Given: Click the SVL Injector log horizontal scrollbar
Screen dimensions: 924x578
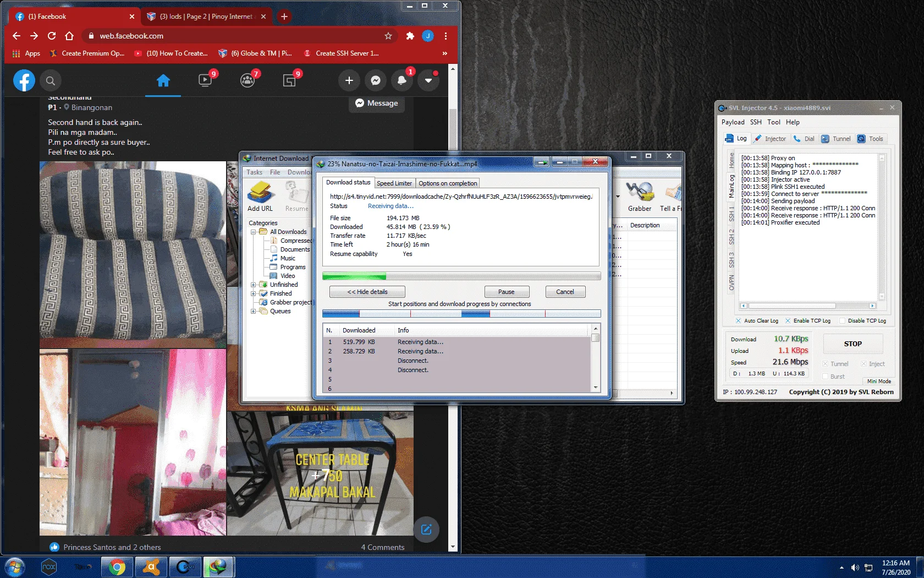Looking at the screenshot, I should click(x=808, y=306).
